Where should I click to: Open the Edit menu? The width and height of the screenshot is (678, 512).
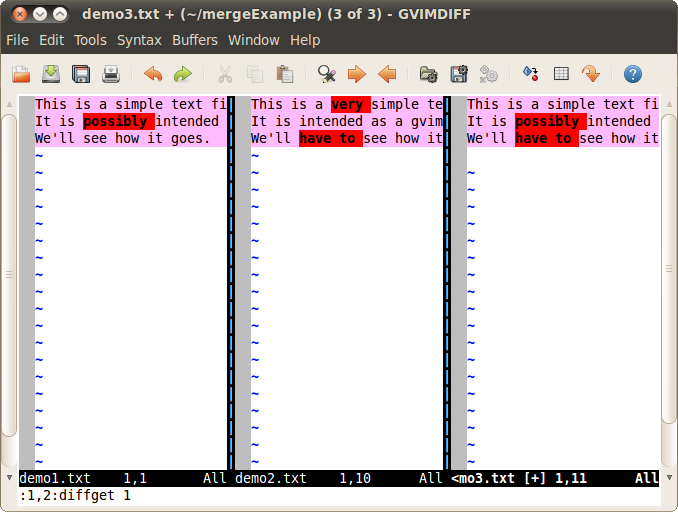click(x=51, y=40)
